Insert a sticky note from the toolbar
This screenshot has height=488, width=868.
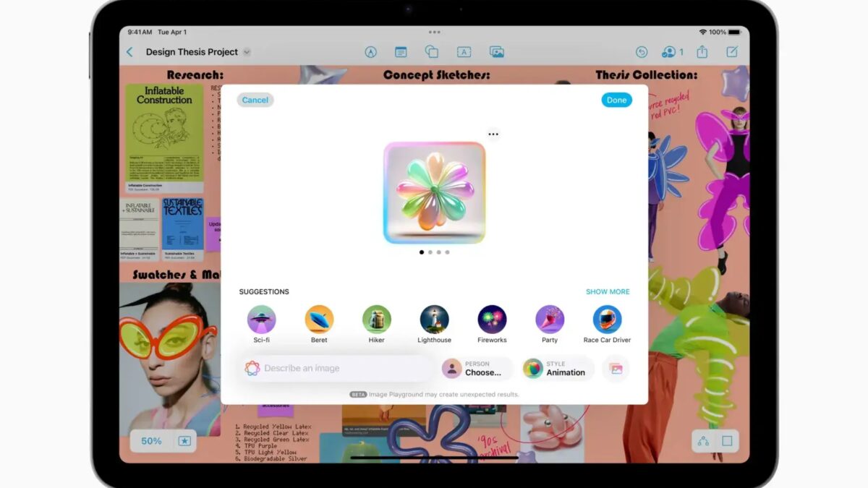point(400,51)
